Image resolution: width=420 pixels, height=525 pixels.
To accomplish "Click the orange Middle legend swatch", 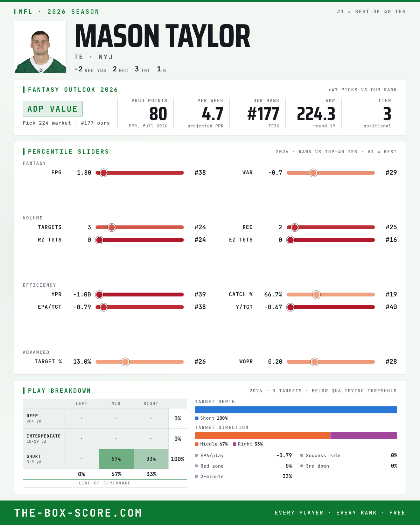I will tap(197, 444).
